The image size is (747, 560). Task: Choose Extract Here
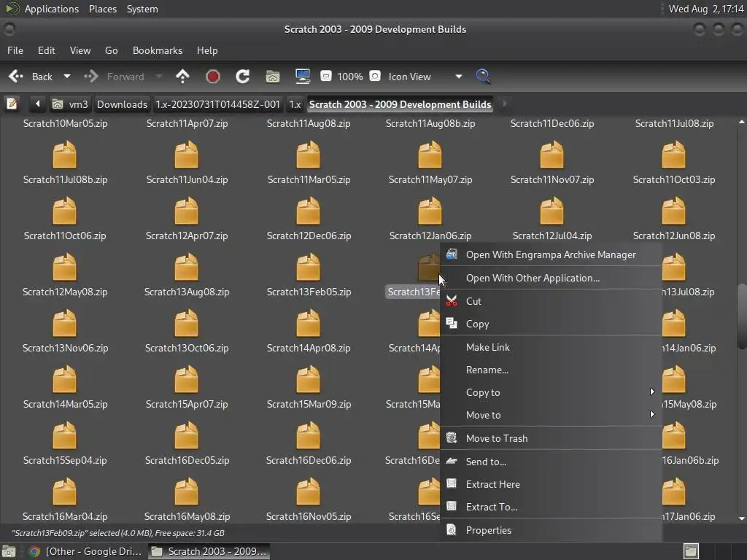pyautogui.click(x=551, y=484)
